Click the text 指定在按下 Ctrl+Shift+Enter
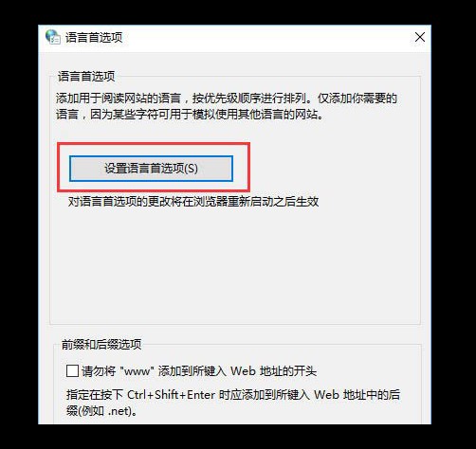The image size is (476, 449). click(233, 395)
